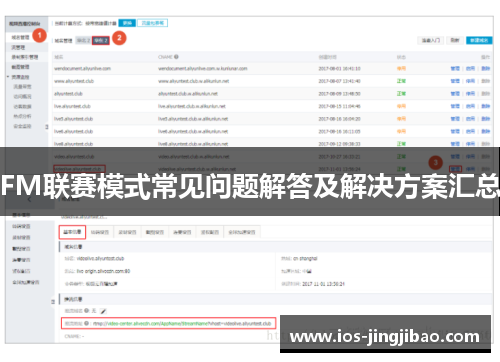Click help icon next to push domain label
The image size is (500, 362).
click(86, 311)
